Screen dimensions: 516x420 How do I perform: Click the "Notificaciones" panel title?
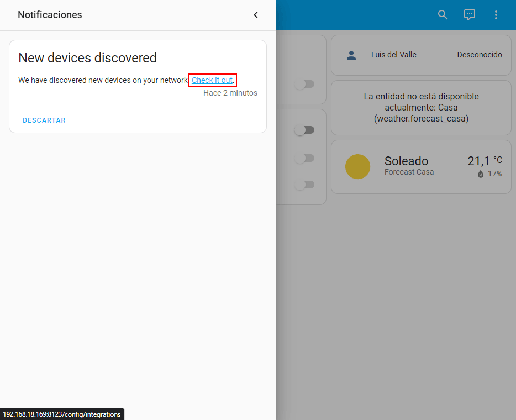coord(50,15)
